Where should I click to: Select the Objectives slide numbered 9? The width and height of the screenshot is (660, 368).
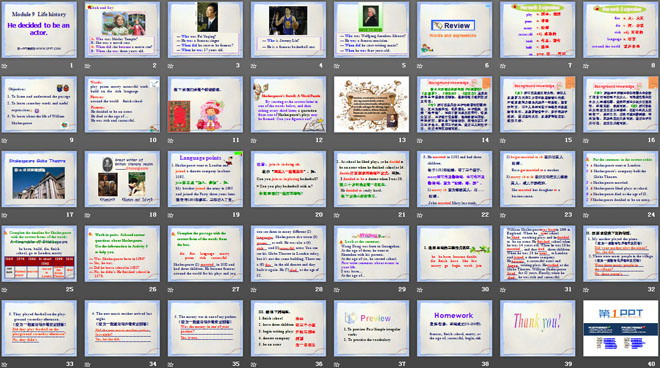[39, 104]
